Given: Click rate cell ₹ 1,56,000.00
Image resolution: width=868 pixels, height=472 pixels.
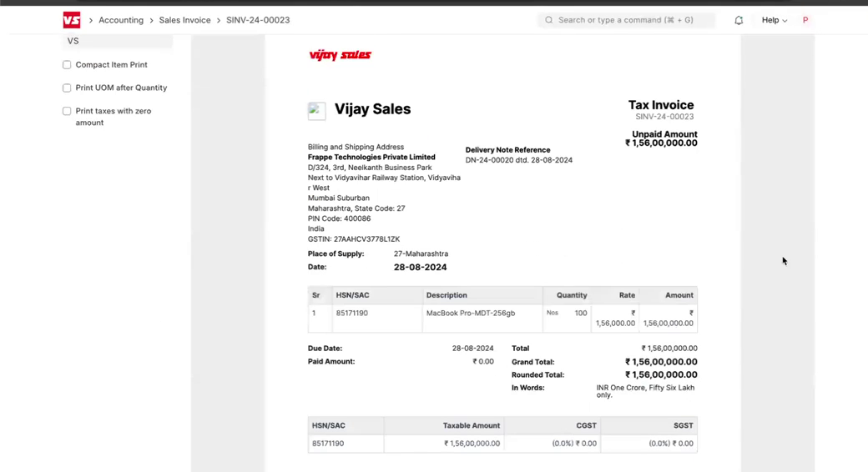Looking at the screenshot, I should pos(615,319).
